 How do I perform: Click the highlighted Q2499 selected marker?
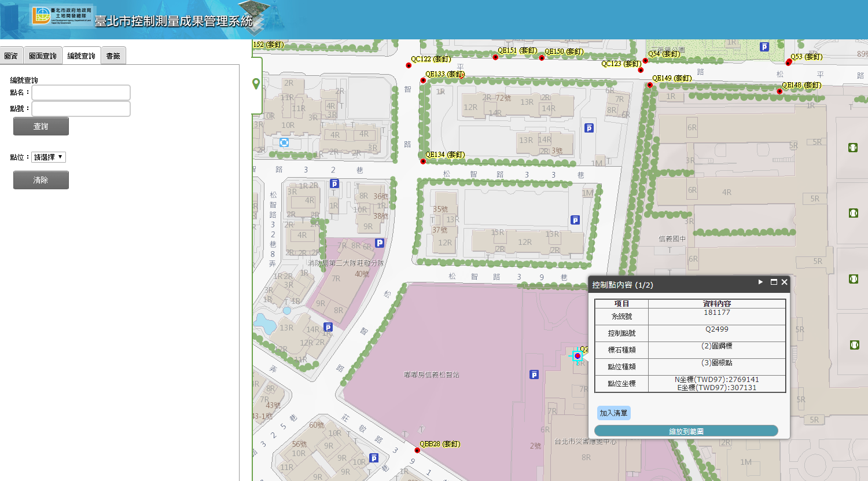coord(577,356)
